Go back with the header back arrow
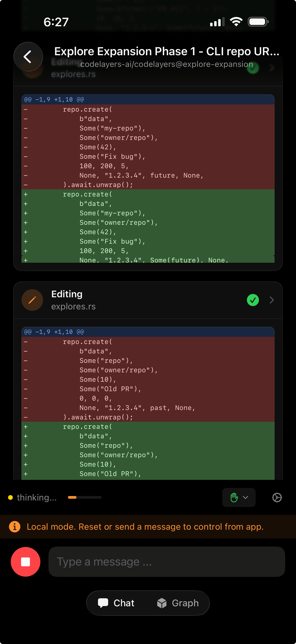The height and width of the screenshot is (644, 296). click(28, 57)
